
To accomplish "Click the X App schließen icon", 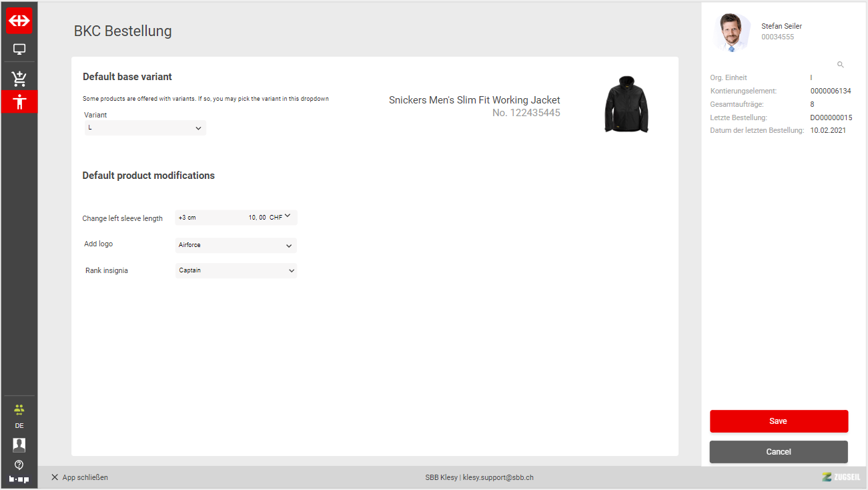I will click(x=55, y=477).
